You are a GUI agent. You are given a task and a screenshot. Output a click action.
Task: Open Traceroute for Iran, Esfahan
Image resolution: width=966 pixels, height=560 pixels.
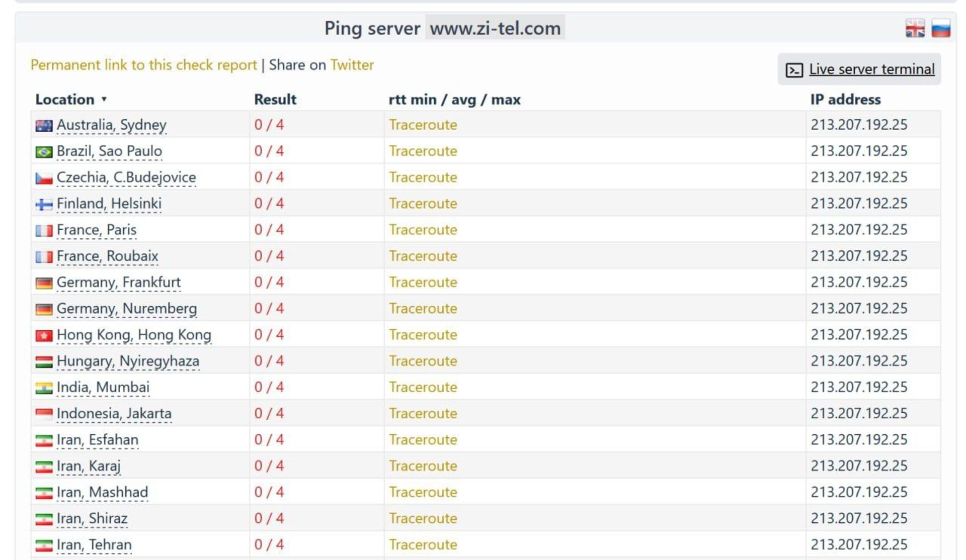coord(423,439)
